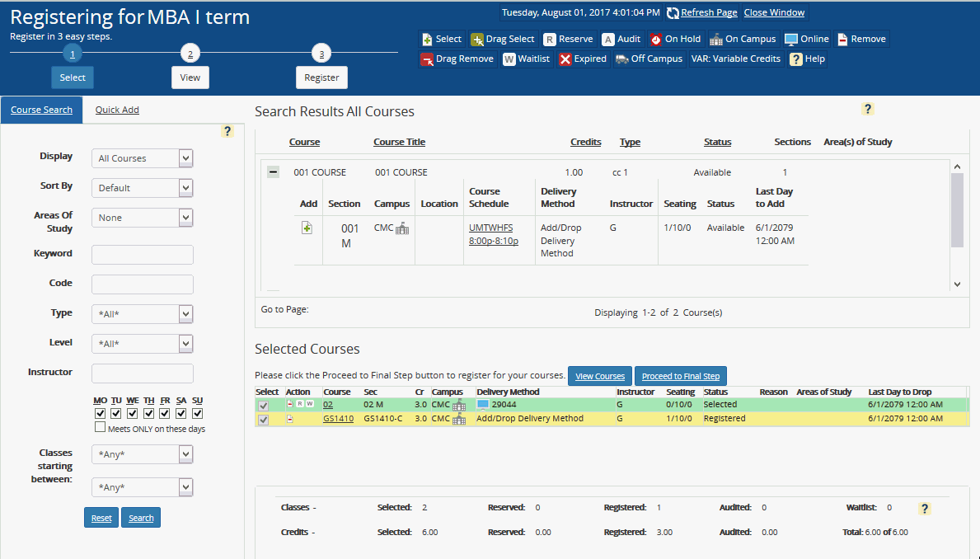Open help icon beside Search Results heading

pos(868,109)
